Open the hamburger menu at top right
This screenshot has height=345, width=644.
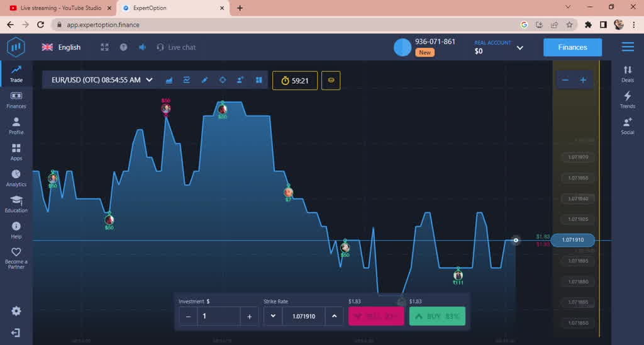(627, 47)
